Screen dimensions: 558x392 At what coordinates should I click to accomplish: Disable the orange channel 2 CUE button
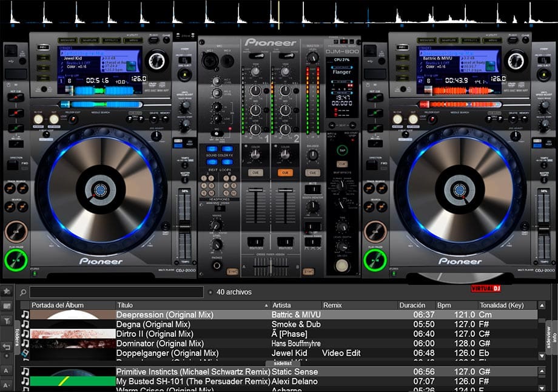point(285,173)
